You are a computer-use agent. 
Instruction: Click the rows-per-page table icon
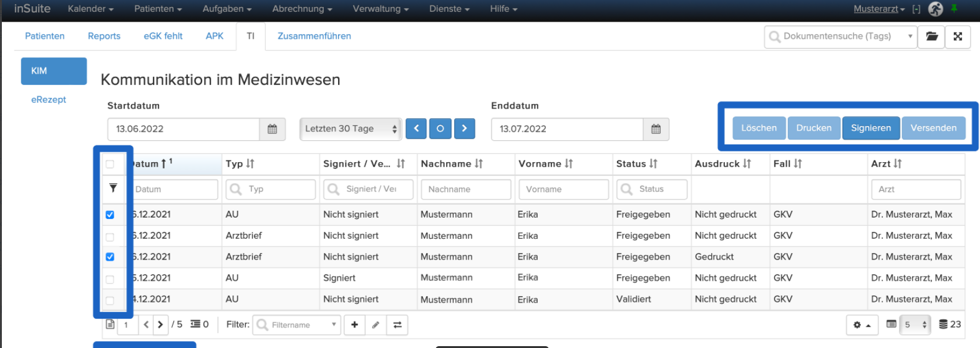[x=891, y=324]
